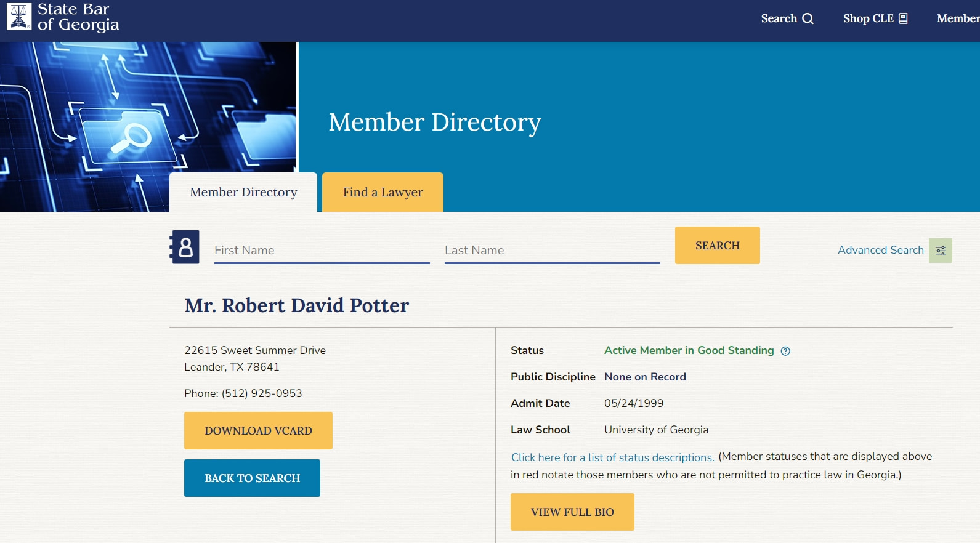Click the Public Discipline field label
The image size is (980, 543).
coord(553,377)
